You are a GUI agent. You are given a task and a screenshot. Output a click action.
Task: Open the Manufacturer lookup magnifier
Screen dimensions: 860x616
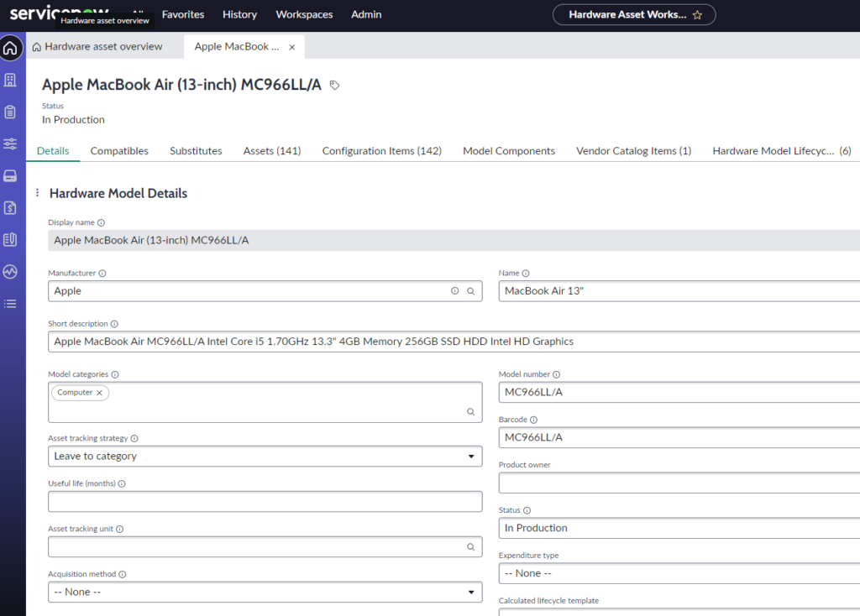(x=470, y=290)
